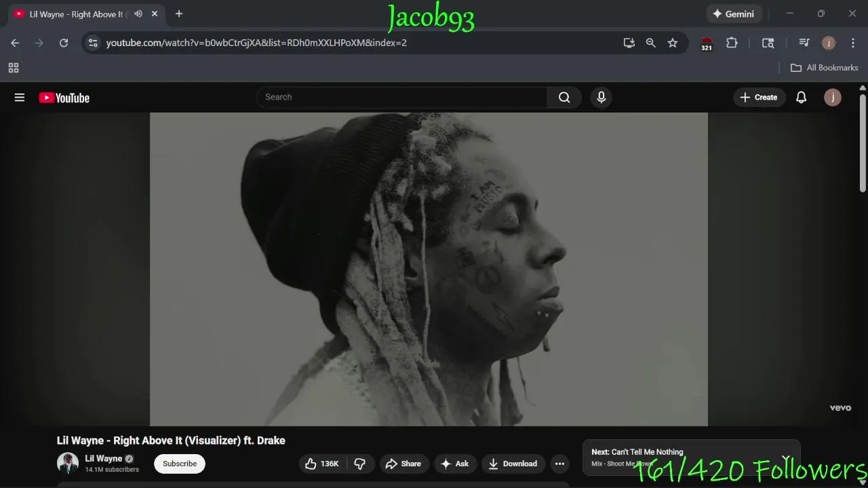Image resolution: width=868 pixels, height=488 pixels.
Task: Go to YouTube home via logo
Action: [x=64, y=98]
